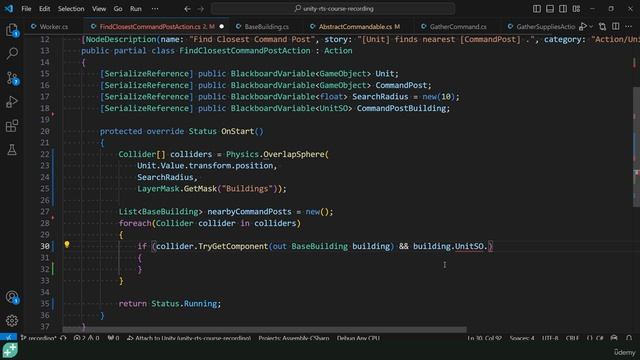Click Spaces: 4 indentation setting

point(522,338)
